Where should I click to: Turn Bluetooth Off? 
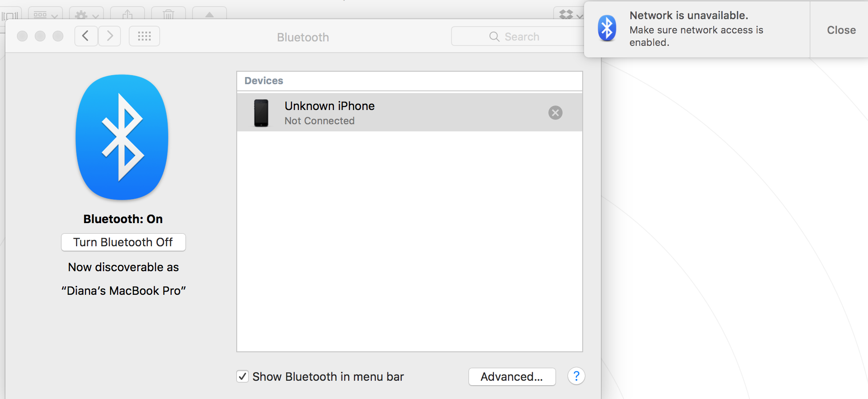click(x=123, y=242)
